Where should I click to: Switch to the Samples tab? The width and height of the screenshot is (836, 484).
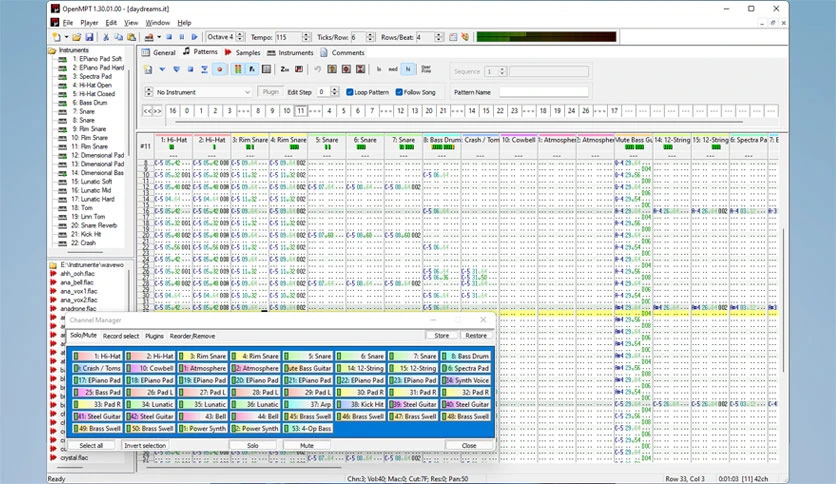point(243,53)
